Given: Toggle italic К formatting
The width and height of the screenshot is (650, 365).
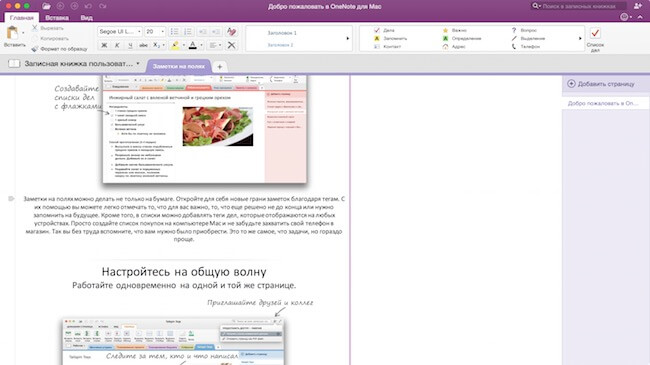Looking at the screenshot, I should [117, 45].
